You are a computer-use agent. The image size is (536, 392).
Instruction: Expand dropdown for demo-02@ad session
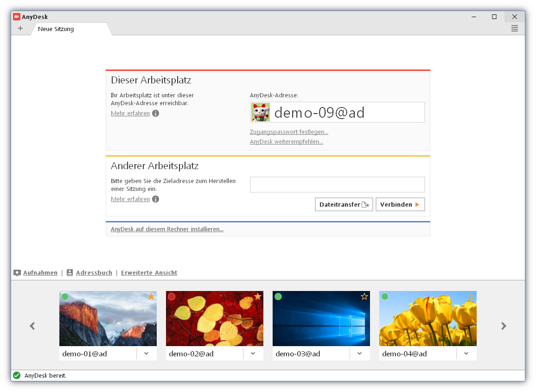click(253, 354)
